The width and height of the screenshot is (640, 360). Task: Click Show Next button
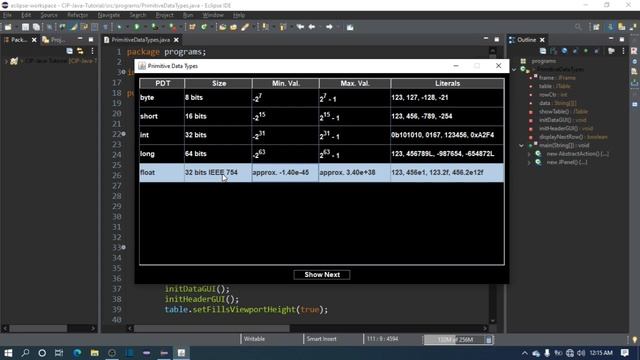pos(322,275)
